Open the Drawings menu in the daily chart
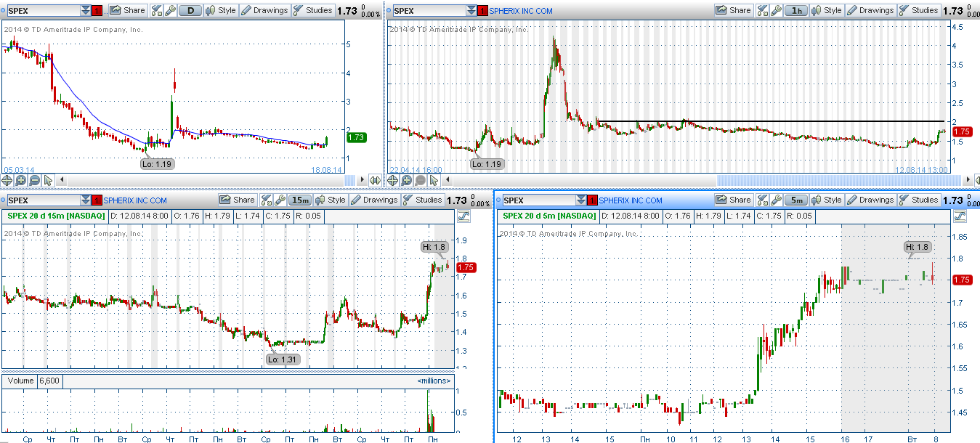 (264, 11)
